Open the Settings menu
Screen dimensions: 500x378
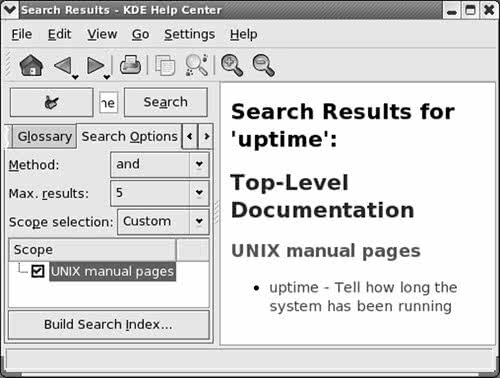coord(189,34)
